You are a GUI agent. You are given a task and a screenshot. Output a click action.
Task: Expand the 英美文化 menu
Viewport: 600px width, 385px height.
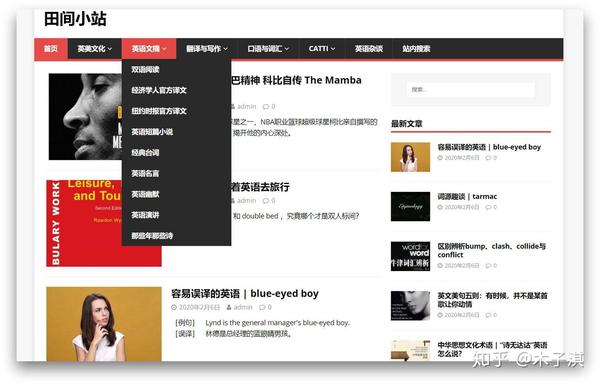(x=95, y=49)
